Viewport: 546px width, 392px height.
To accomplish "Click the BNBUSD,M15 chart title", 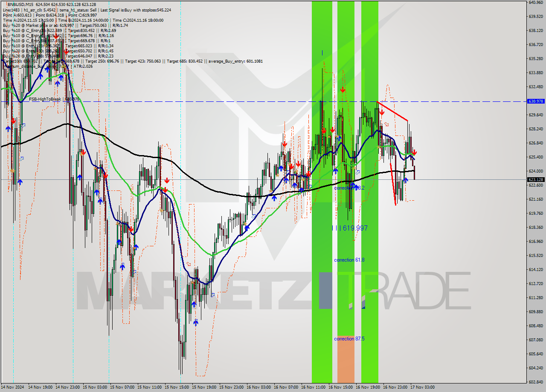I will [x=20, y=4].
